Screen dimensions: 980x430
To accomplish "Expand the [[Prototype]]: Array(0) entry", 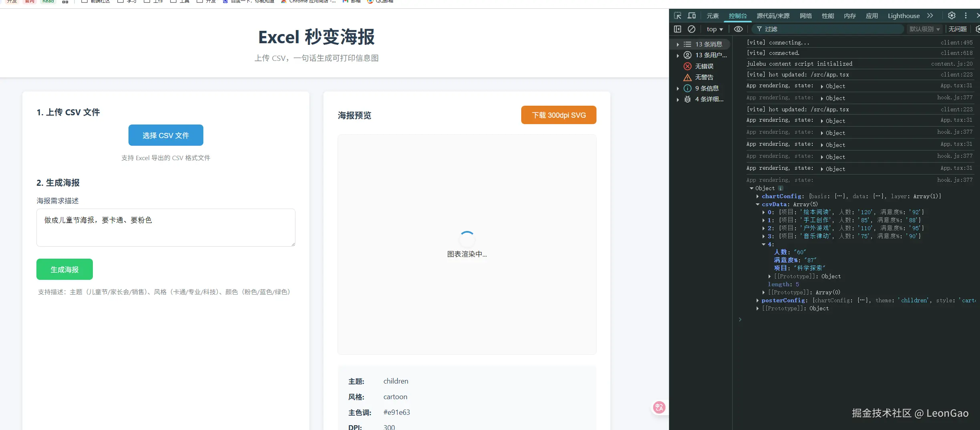I will click(x=763, y=292).
